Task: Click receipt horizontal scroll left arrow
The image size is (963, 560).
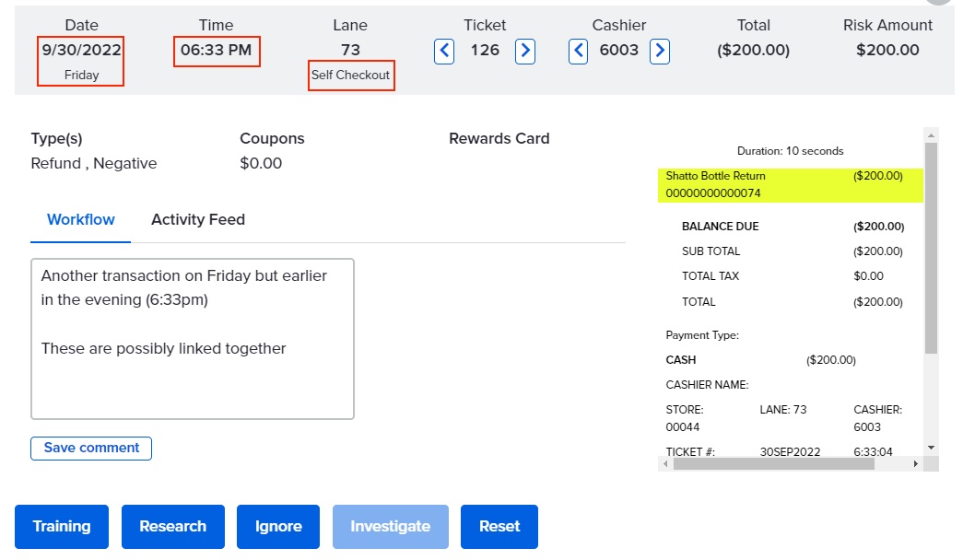Action: click(x=666, y=464)
